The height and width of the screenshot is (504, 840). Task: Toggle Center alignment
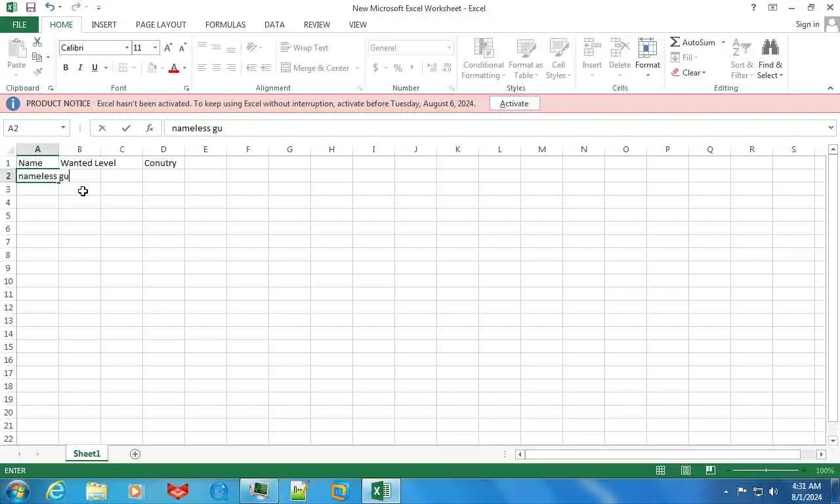click(x=217, y=68)
